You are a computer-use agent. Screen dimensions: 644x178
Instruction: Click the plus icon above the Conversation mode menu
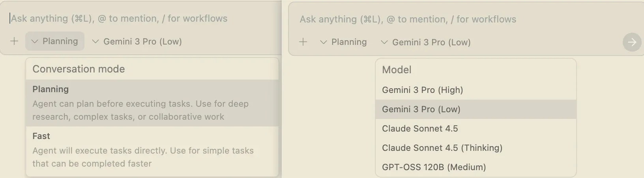pyautogui.click(x=14, y=41)
